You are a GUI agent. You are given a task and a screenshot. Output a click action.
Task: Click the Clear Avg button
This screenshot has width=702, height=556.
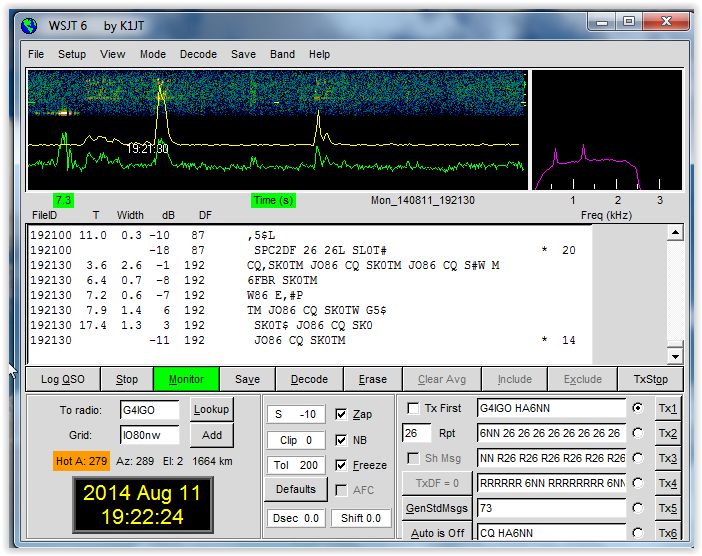[x=442, y=379]
